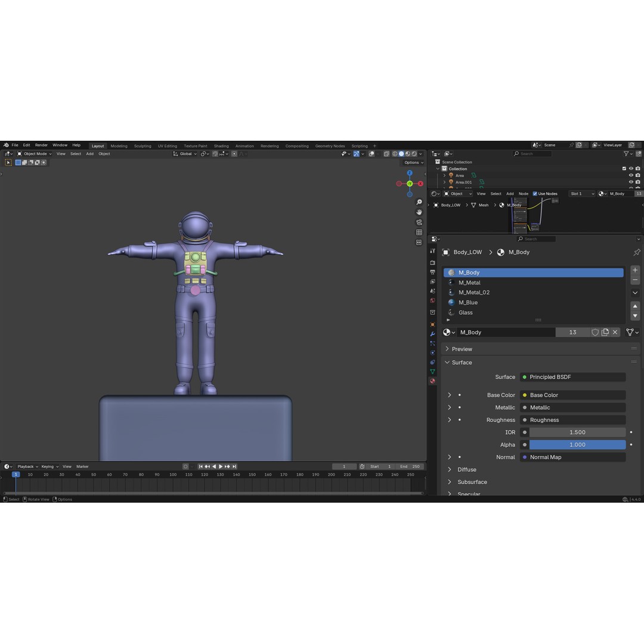Unlink M_Body material with the X button
Screen dimensions: 644x644
[615, 332]
